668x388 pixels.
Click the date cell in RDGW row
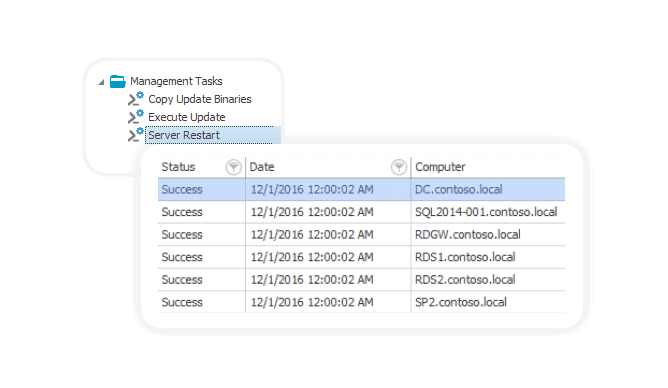[328, 235]
